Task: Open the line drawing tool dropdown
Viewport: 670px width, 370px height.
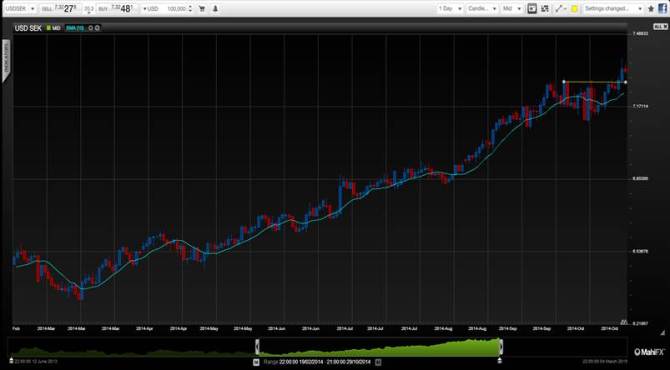Action: click(x=561, y=9)
